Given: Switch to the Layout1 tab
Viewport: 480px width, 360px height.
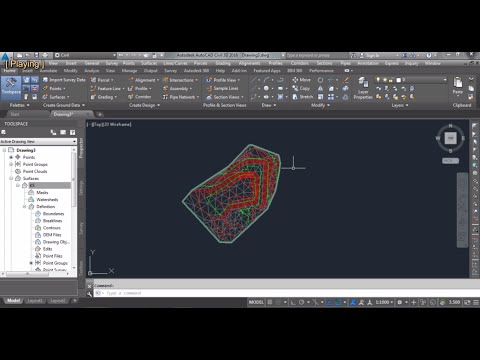Looking at the screenshot, I should [35, 301].
